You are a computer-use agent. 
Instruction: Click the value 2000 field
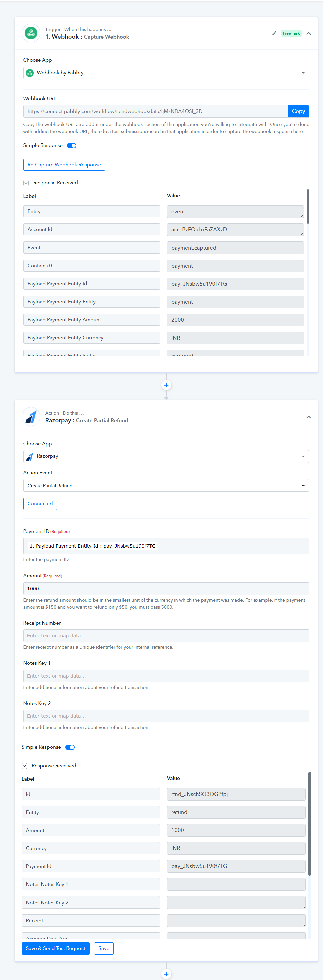coord(235,320)
